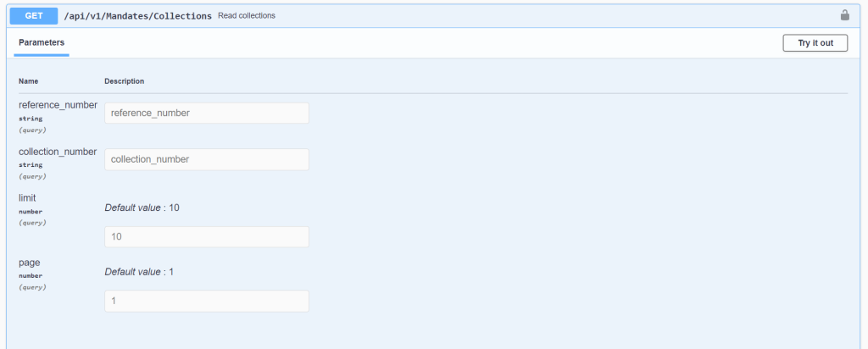Screen dimensions: 868x349
Task: Click the page input showing 1
Action: tap(206, 301)
